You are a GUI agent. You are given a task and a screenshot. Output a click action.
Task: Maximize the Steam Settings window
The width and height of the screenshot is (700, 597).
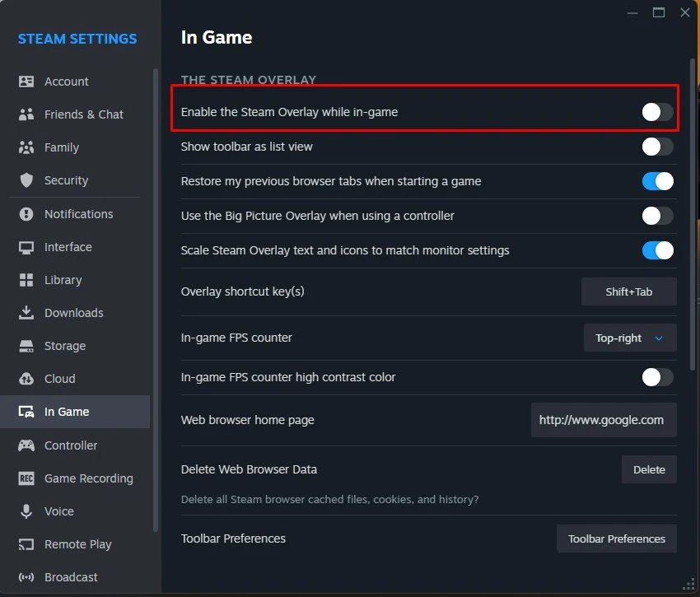point(659,12)
